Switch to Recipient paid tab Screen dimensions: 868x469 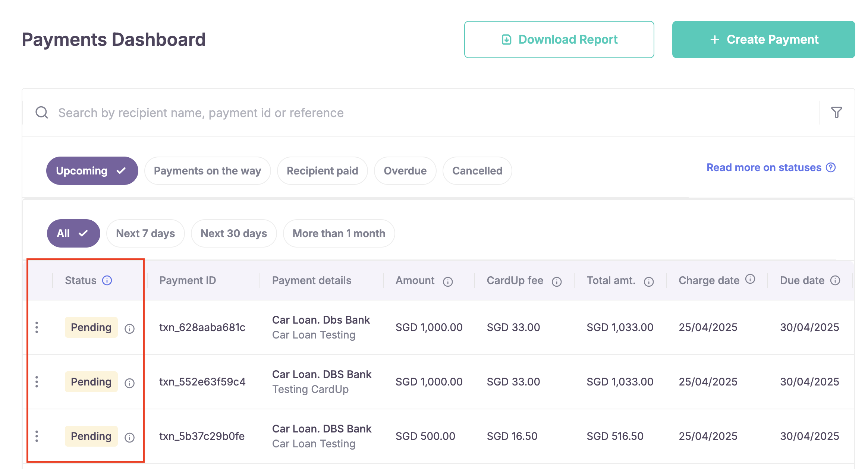[x=322, y=171]
